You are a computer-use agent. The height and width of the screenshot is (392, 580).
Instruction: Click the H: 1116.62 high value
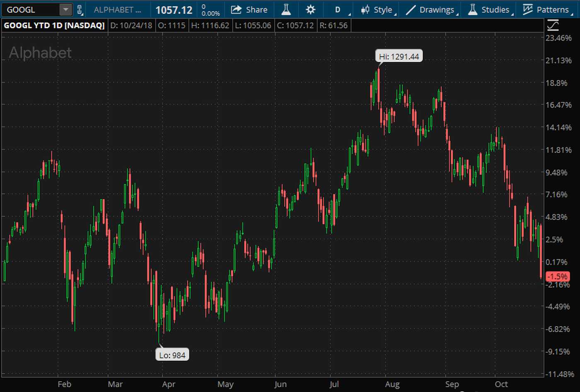coord(210,25)
